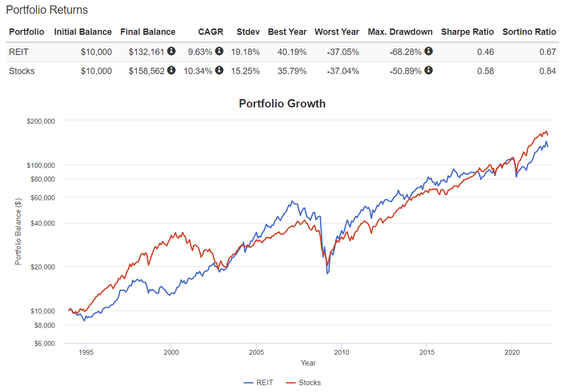The width and height of the screenshot is (563, 392).
Task: Click info icon beside REIT final balance $132,161
Action: pyautogui.click(x=171, y=52)
